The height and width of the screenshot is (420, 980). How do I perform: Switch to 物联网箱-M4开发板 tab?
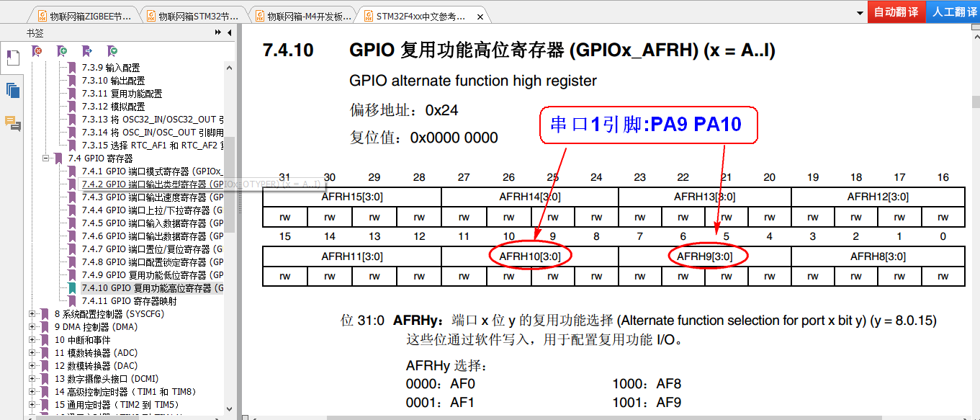(303, 15)
